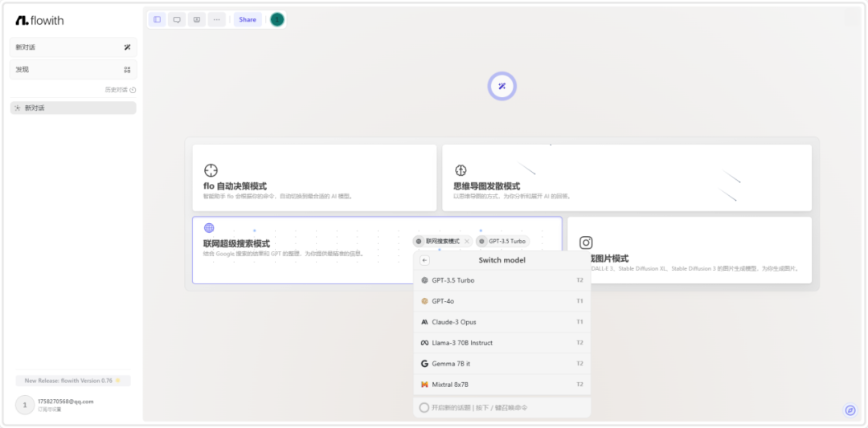Click the sparkle icon of the 新对话 list entry

tap(18, 108)
